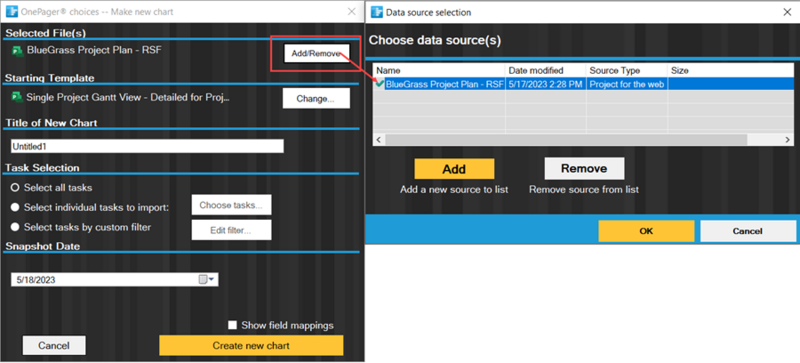Sort data sources by Name column
Viewport: 800px width, 363px height.
coord(439,71)
